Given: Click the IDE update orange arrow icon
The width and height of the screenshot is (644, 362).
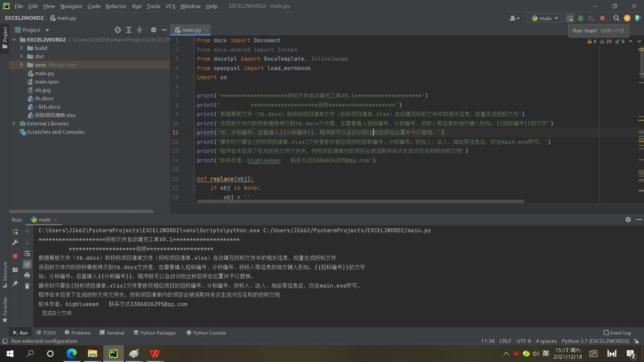Looking at the screenshot, I should 627,18.
